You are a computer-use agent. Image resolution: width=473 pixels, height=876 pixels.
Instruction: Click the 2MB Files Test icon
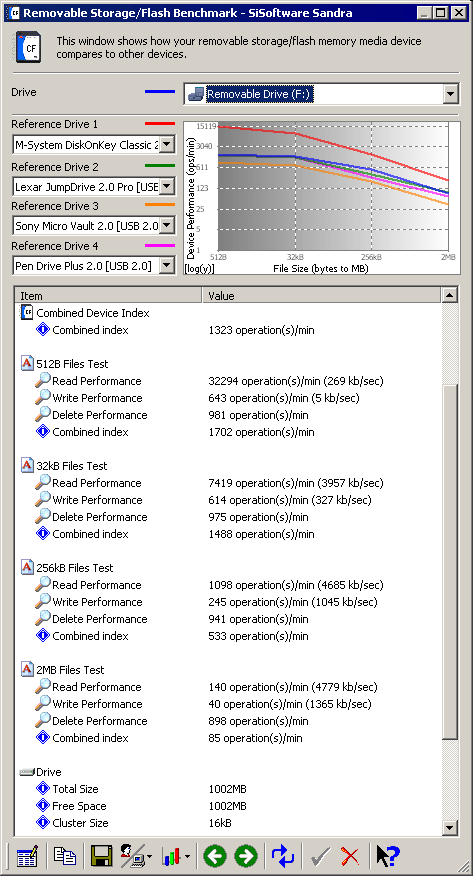(x=27, y=669)
